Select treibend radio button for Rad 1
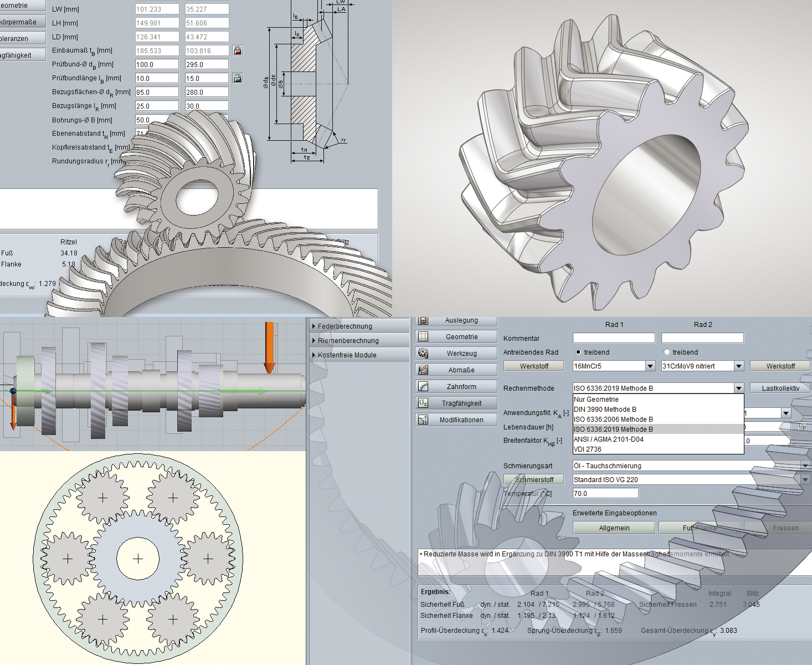 click(578, 352)
